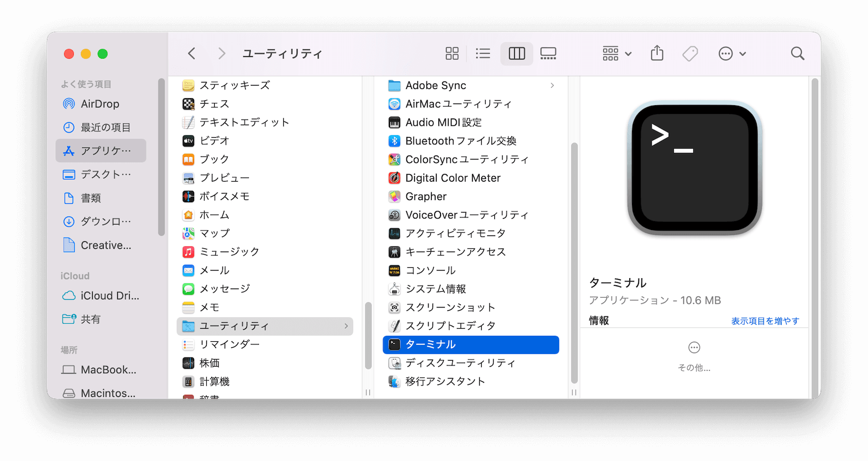Screen dimensions: 868x461
Task: Open デスクト… in the sidebar
Action: click(101, 174)
